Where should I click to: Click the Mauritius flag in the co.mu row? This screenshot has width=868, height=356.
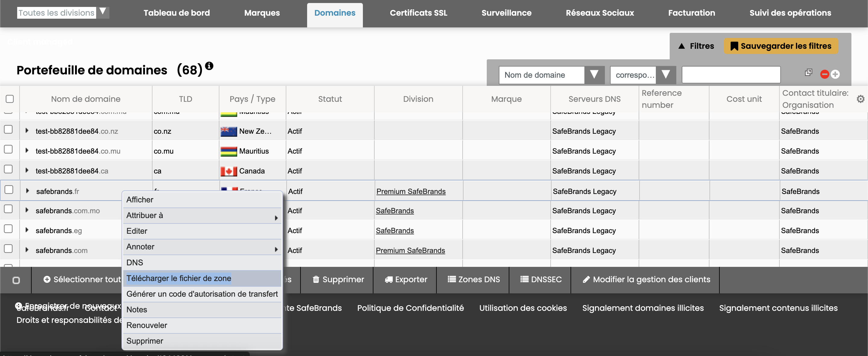[x=229, y=151]
